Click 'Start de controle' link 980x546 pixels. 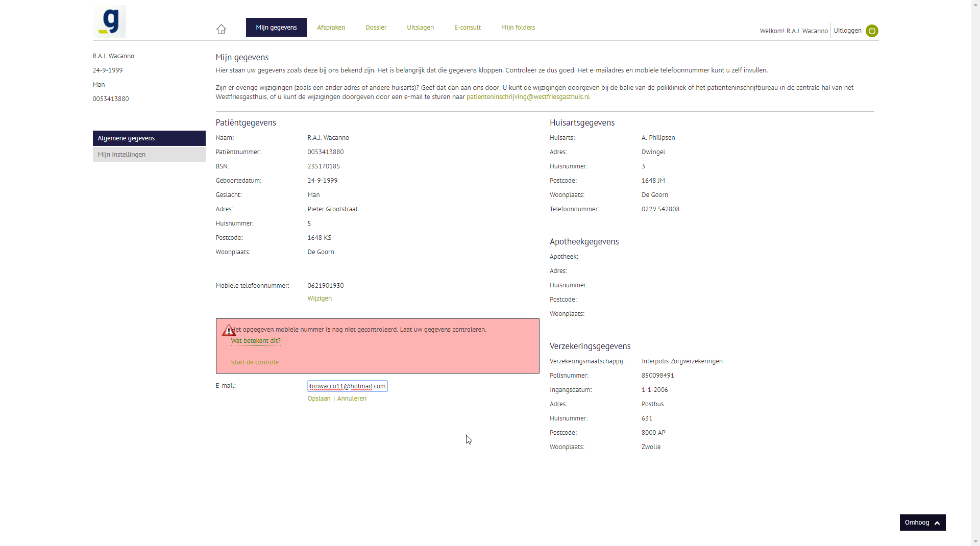click(x=255, y=362)
